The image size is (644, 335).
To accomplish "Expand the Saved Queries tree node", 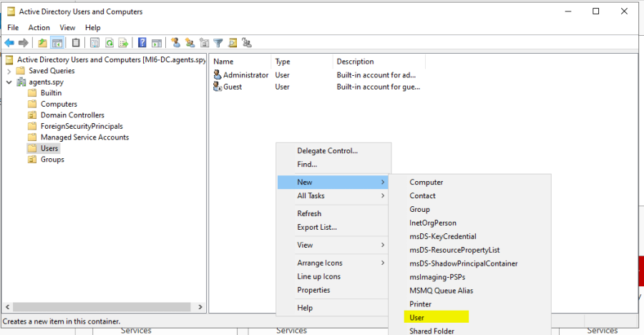I will tap(9, 71).
